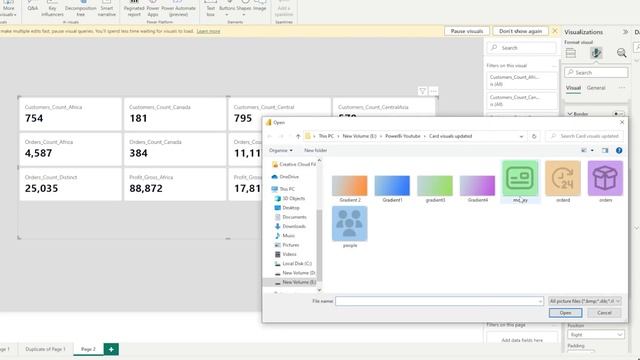Open the Duplicate of Page 1 tab
Viewport: 640px width, 360px height.
click(x=45, y=349)
